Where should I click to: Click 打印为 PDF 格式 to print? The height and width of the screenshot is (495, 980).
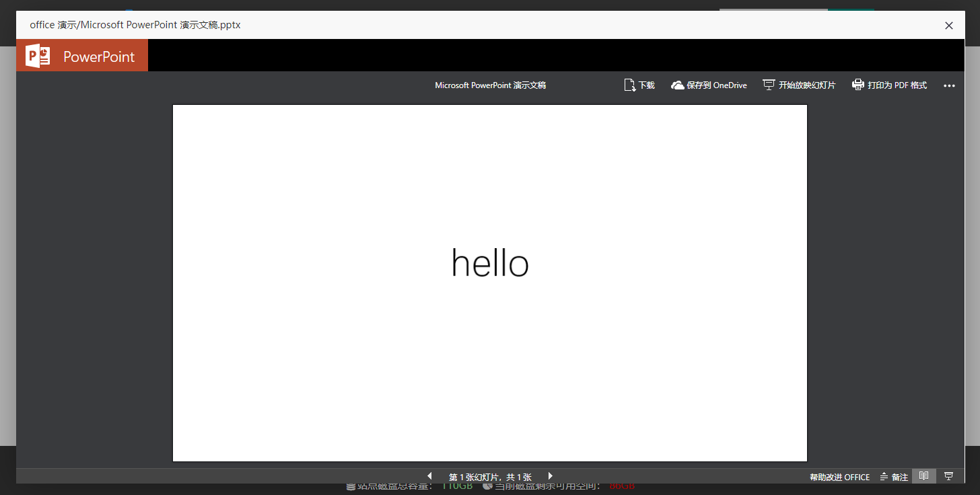tap(889, 85)
